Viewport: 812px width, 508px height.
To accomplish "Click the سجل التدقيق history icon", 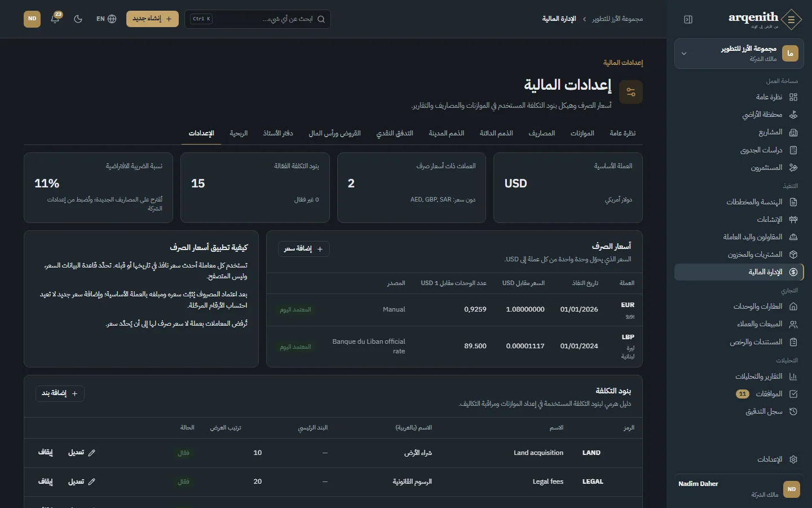I will pos(793,411).
